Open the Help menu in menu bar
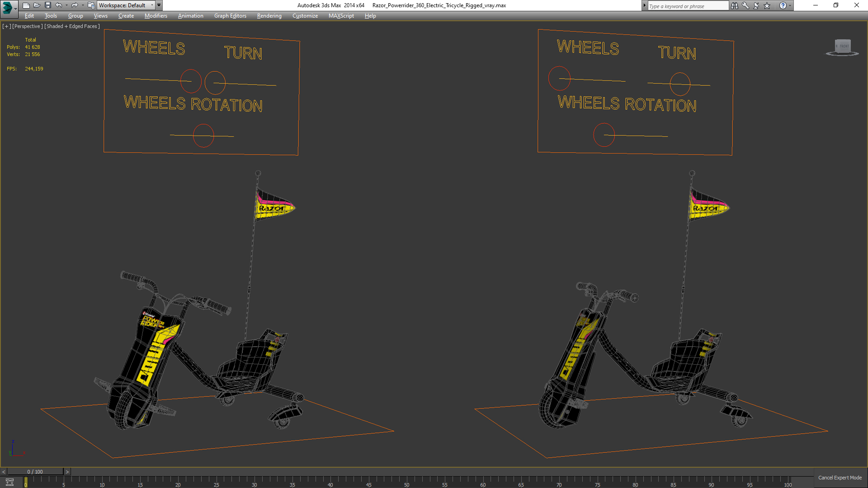The height and width of the screenshot is (488, 868). click(x=370, y=16)
